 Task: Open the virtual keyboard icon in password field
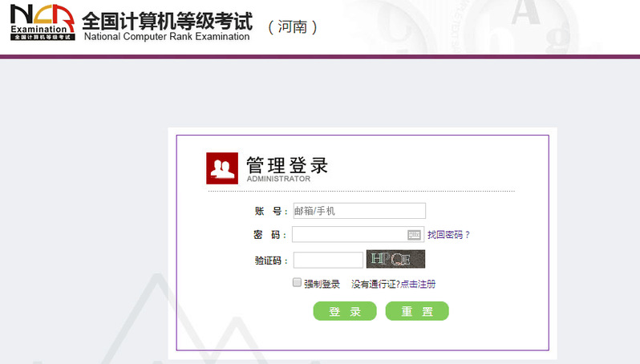click(x=414, y=235)
